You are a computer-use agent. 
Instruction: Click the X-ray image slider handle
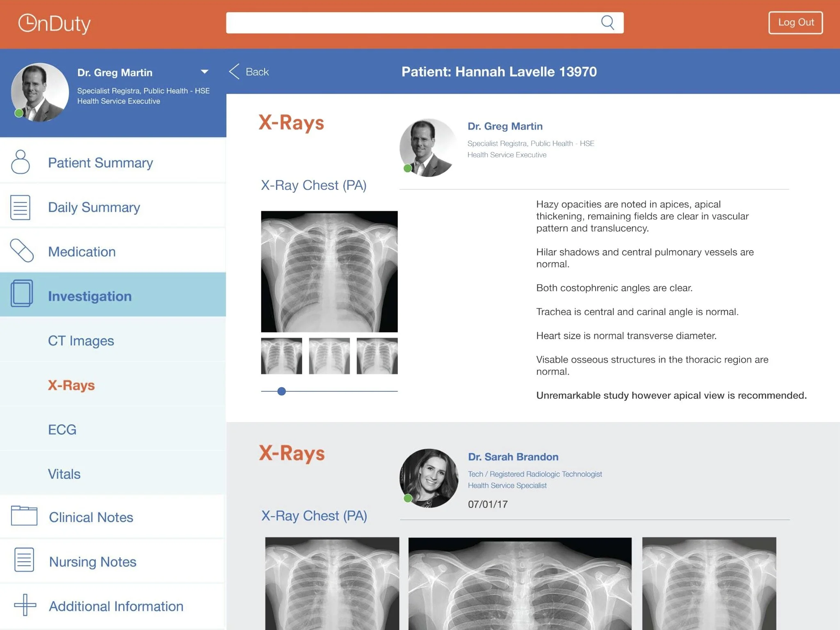pyautogui.click(x=281, y=391)
